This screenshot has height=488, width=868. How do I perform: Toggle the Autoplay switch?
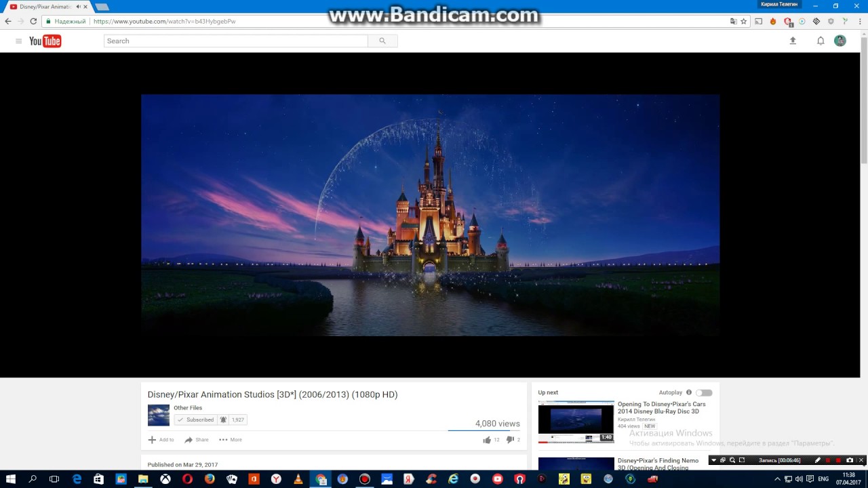pyautogui.click(x=704, y=392)
